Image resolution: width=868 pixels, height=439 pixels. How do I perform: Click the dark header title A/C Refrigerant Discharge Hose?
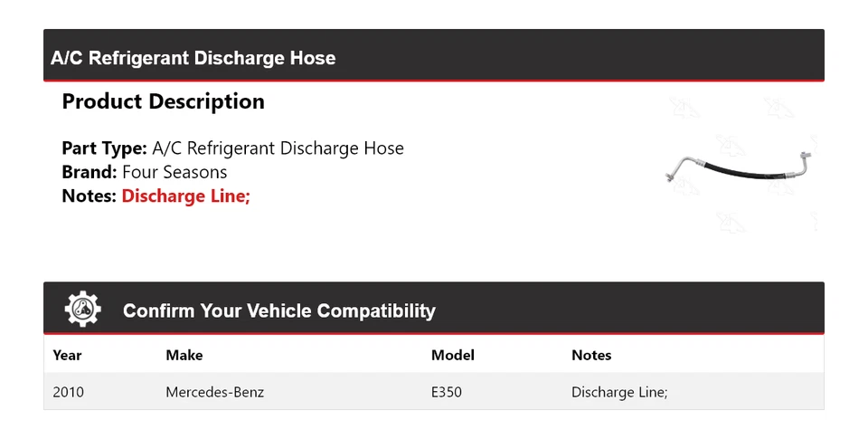[x=193, y=58]
